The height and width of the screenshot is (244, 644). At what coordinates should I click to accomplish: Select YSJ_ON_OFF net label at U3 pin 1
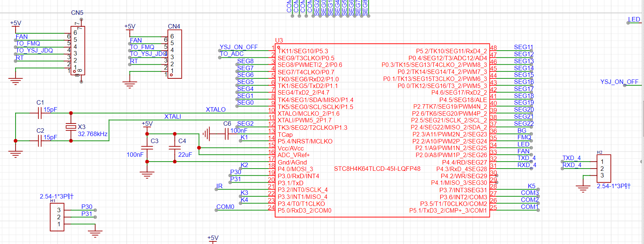click(x=238, y=47)
